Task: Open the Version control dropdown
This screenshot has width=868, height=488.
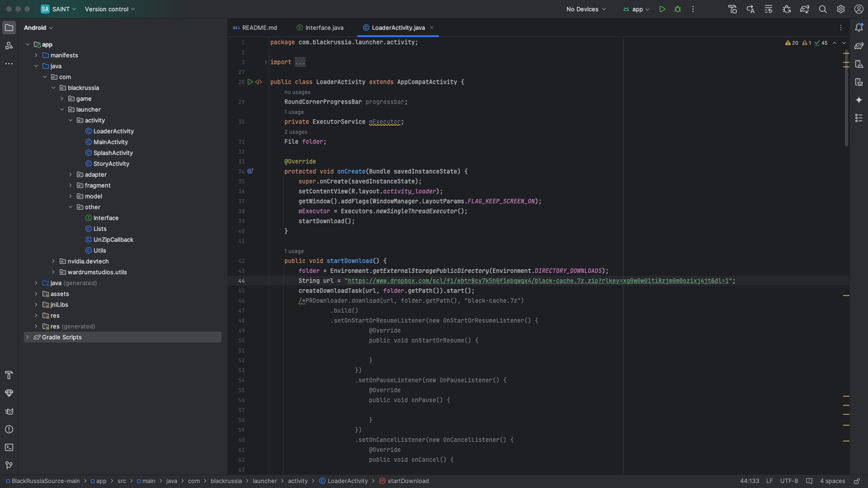Action: (110, 9)
